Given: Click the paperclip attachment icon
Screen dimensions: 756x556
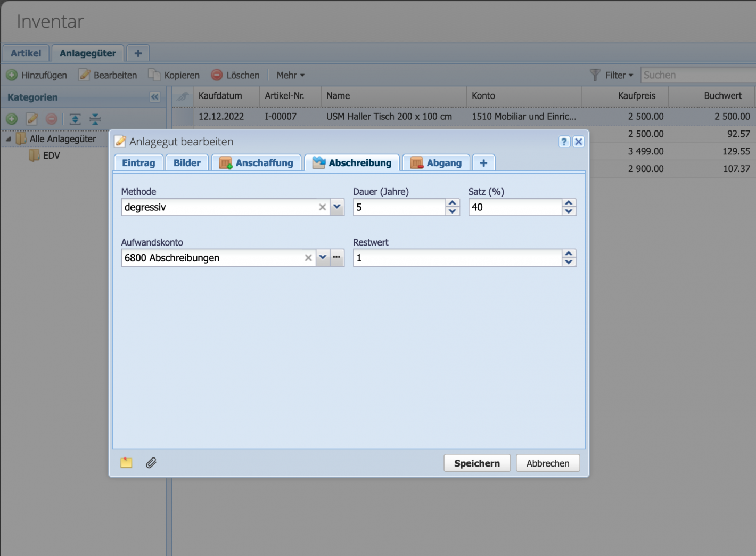Looking at the screenshot, I should pos(151,463).
